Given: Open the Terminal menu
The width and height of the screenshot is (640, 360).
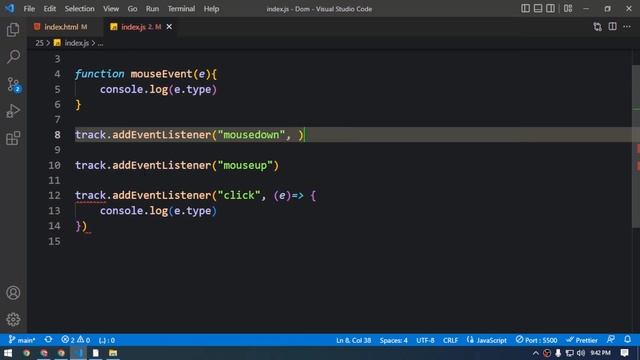Looking at the screenshot, I should pos(181,9).
